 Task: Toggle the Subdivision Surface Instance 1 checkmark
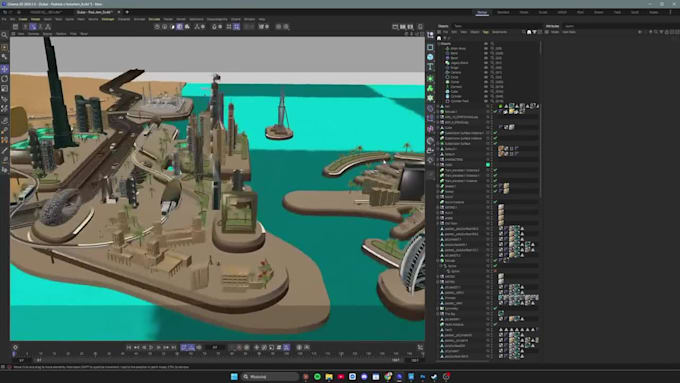[495, 133]
